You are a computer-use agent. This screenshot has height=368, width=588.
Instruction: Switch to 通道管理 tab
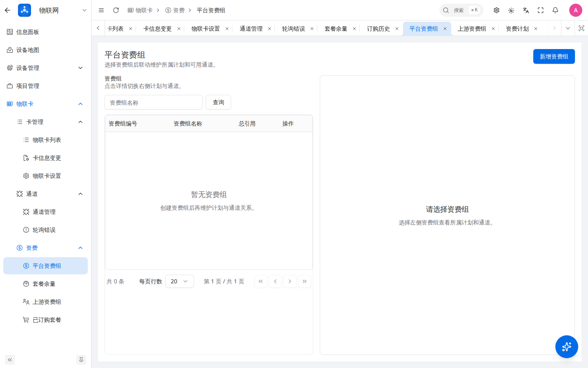pos(251,29)
